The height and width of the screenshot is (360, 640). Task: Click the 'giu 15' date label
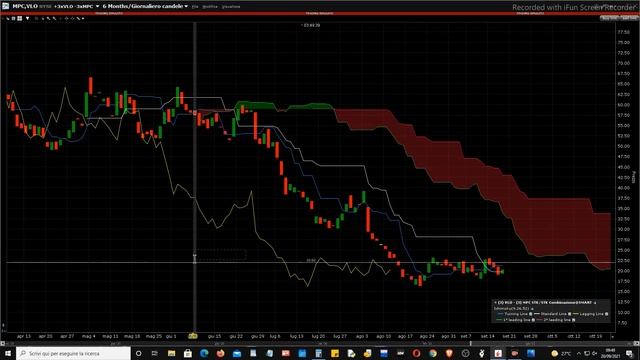click(x=214, y=336)
